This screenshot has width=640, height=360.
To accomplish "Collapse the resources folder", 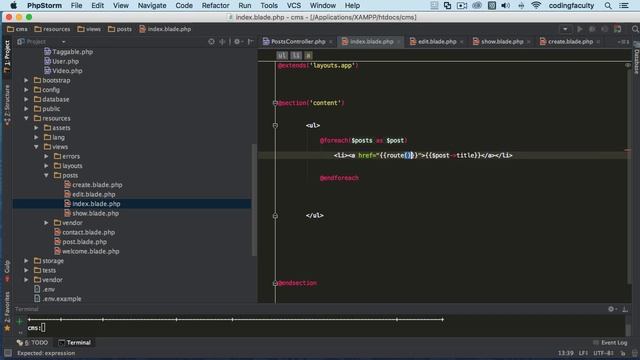I will (x=27, y=118).
